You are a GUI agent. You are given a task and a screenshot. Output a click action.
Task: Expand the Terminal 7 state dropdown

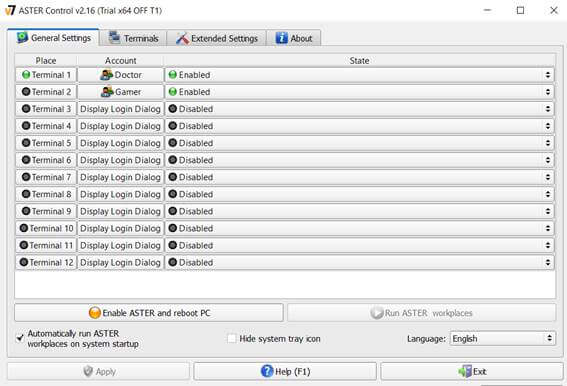[x=359, y=177]
